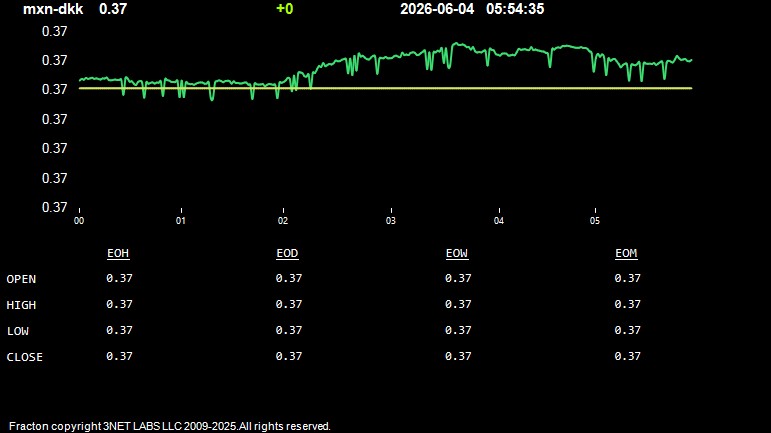The image size is (771, 433).
Task: Select the LOW row label
Action: tap(18, 331)
